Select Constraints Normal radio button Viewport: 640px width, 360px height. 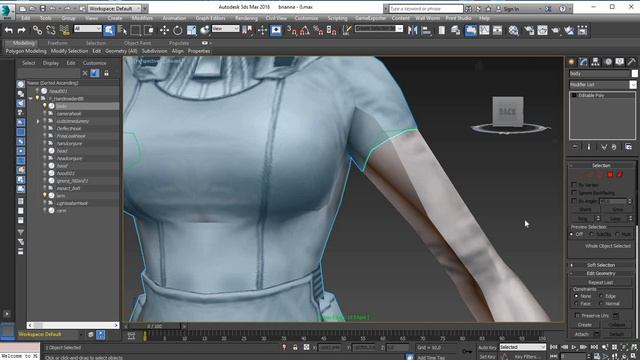(x=601, y=304)
